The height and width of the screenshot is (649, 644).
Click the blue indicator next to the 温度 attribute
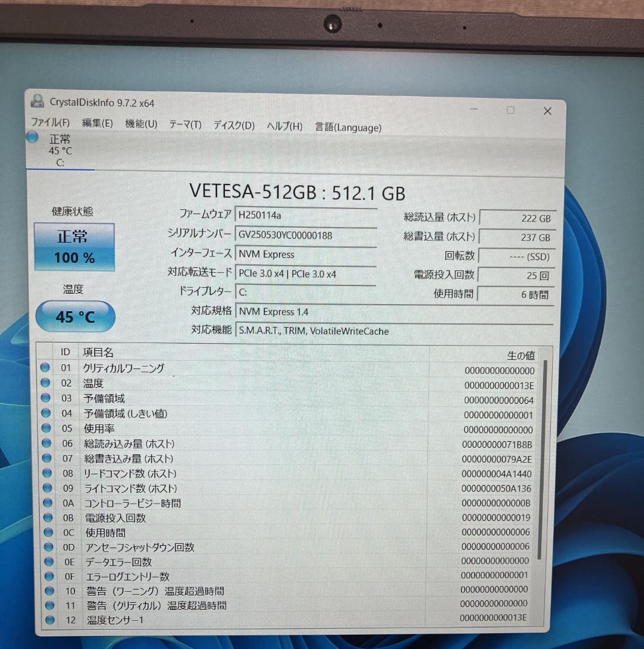tap(47, 382)
